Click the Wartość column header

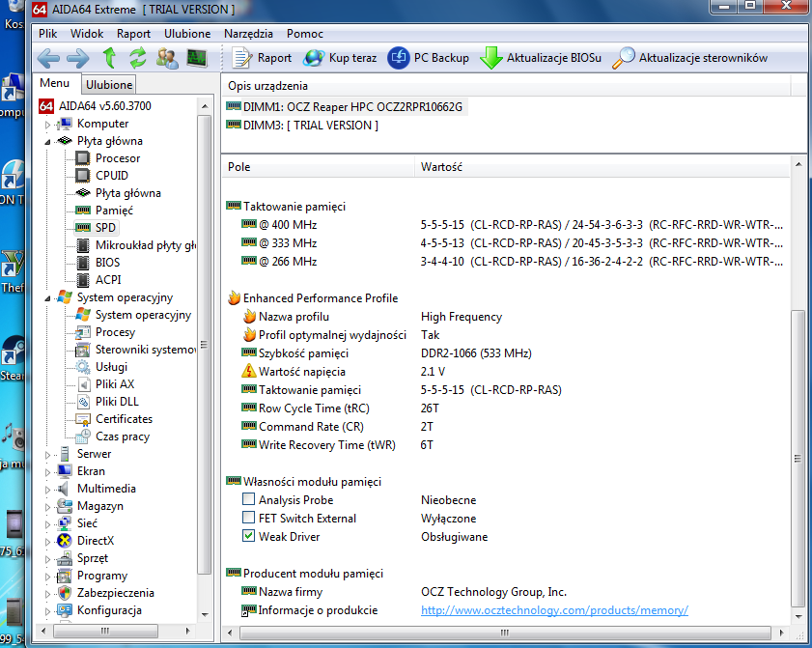(602, 167)
